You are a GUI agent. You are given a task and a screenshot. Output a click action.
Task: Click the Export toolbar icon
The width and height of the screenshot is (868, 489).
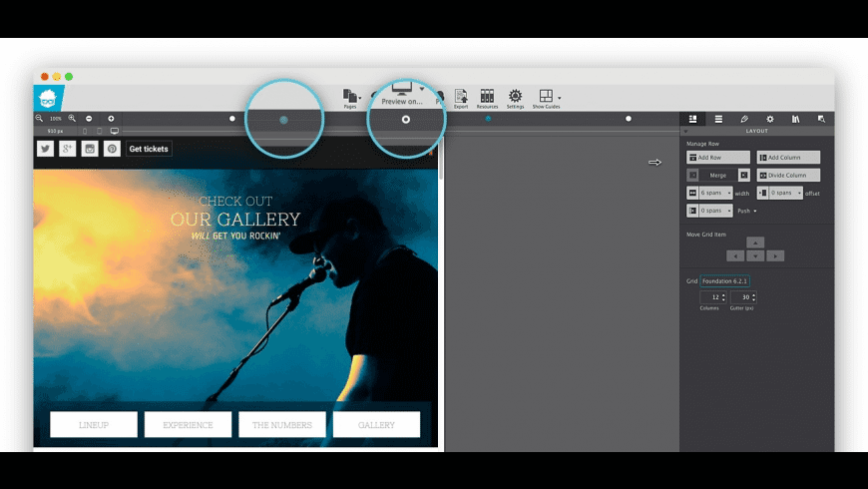tap(461, 97)
